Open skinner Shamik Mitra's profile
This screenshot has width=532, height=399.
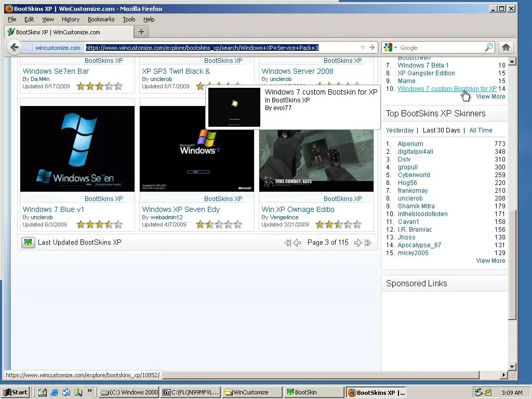point(416,206)
